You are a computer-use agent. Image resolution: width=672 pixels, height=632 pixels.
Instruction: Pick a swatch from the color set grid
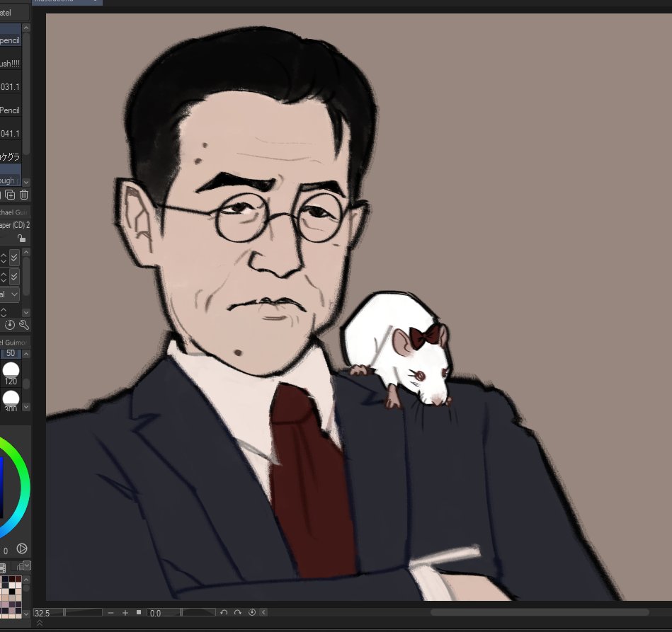coord(11,597)
